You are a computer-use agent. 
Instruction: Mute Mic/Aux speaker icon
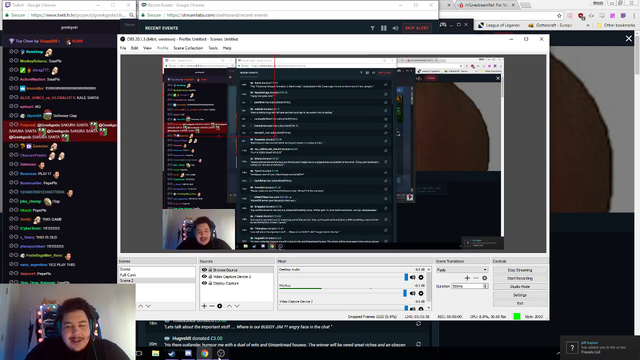point(413,293)
